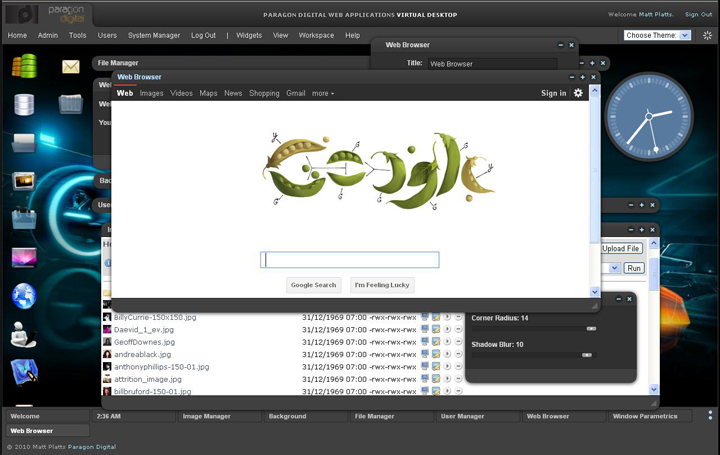Click the Google settings gear icon
Viewport: 720px width, 455px height.
click(578, 93)
